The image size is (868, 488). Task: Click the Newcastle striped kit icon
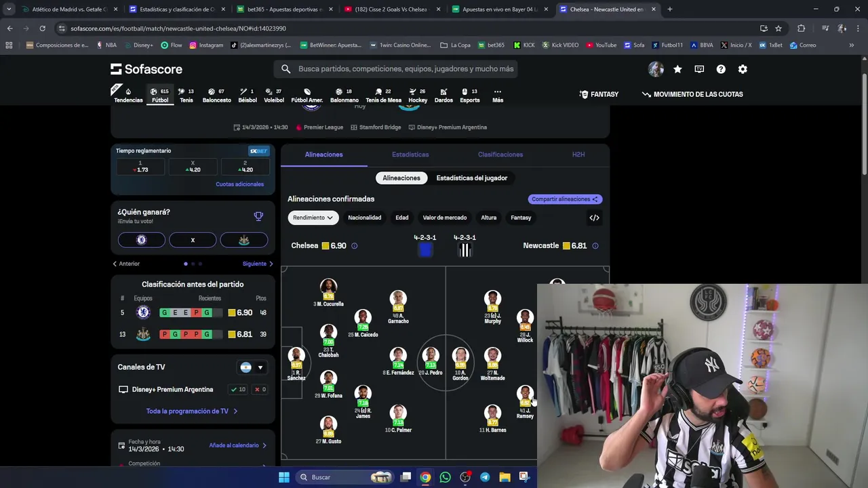(465, 250)
